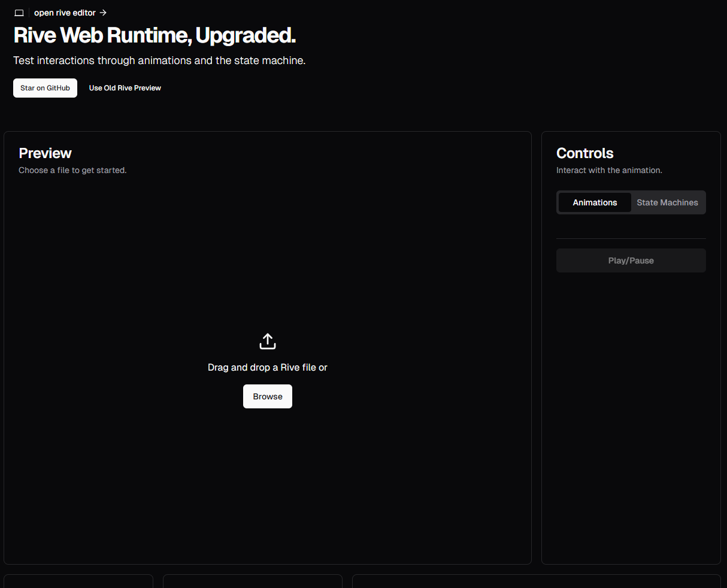Image resolution: width=727 pixels, height=588 pixels.
Task: Click the upload icon in Preview
Action: click(x=268, y=341)
